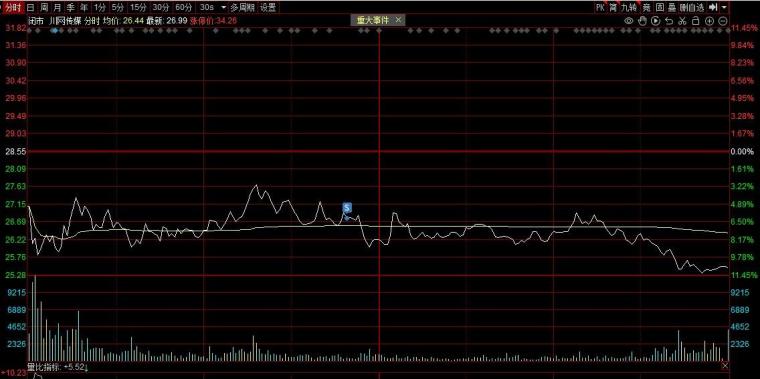The width and height of the screenshot is (760, 379).
Task: Click the circular play replay icon
Action: (655, 21)
